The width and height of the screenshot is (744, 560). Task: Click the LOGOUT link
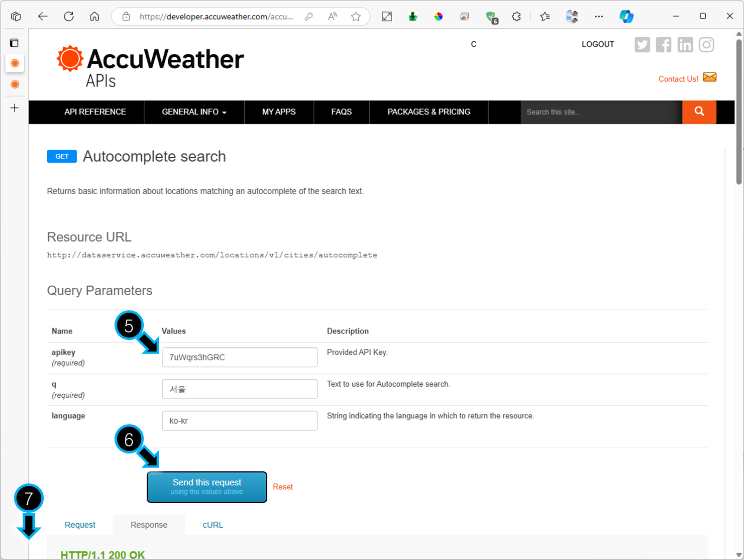(598, 44)
